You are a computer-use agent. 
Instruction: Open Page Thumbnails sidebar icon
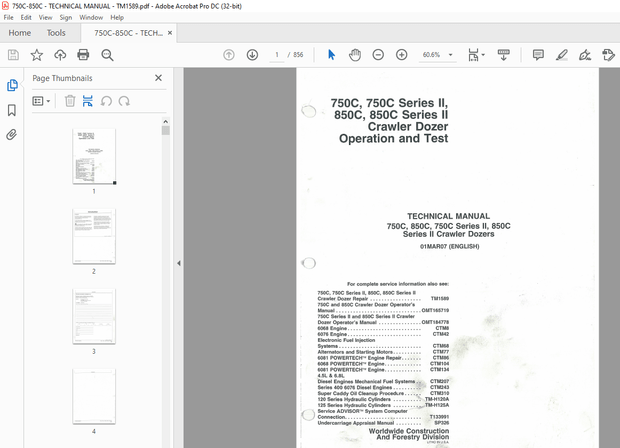click(x=12, y=85)
